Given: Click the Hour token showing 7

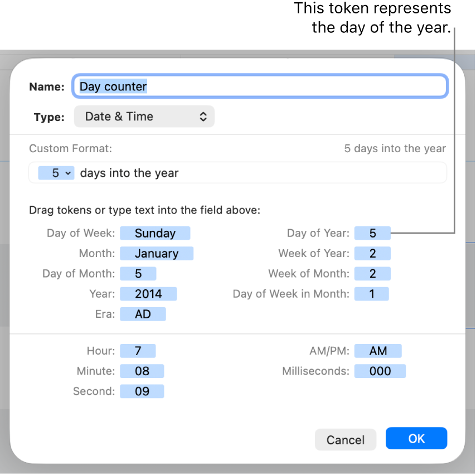Looking at the screenshot, I should pyautogui.click(x=138, y=351).
